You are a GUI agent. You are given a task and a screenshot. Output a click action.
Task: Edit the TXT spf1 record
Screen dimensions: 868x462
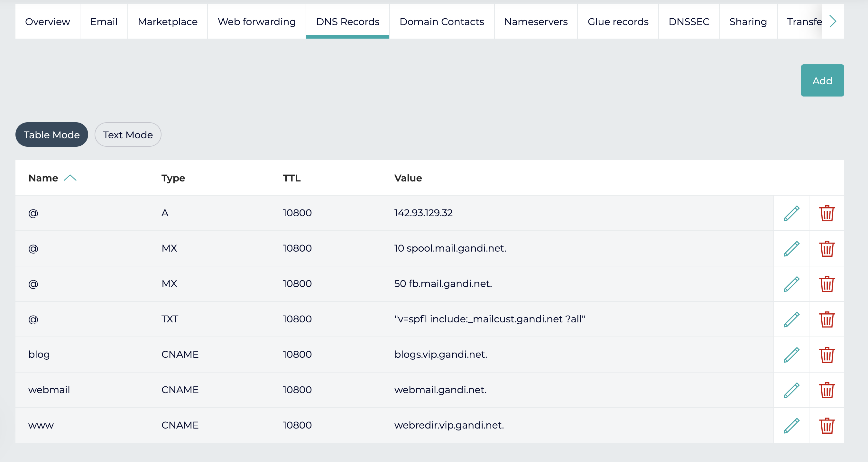(x=791, y=319)
